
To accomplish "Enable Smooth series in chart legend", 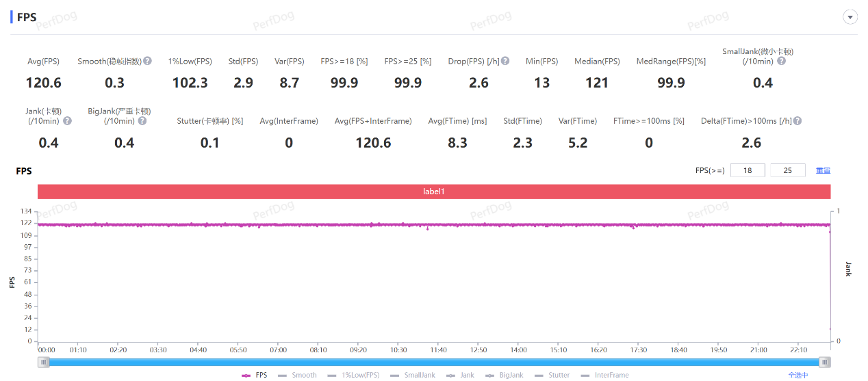I will [x=298, y=375].
